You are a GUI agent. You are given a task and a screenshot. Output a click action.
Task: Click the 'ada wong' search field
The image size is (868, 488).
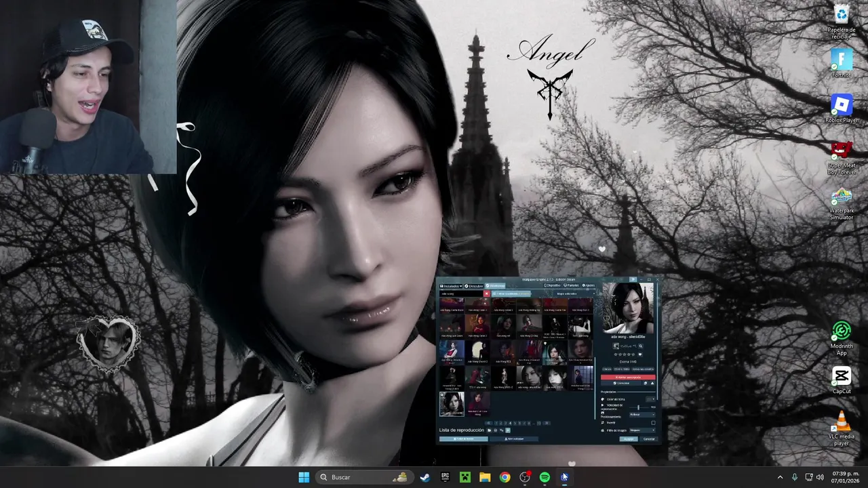(461, 293)
